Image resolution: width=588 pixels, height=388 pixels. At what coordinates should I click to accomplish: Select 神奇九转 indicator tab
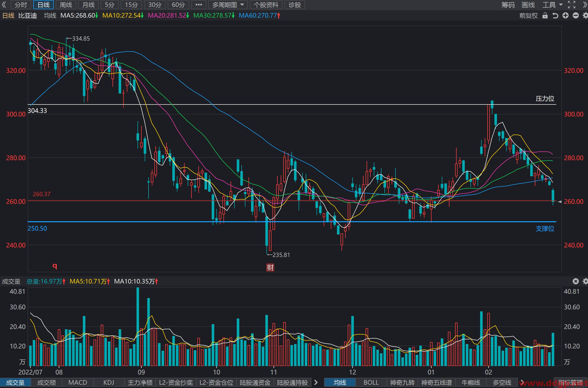click(x=402, y=382)
